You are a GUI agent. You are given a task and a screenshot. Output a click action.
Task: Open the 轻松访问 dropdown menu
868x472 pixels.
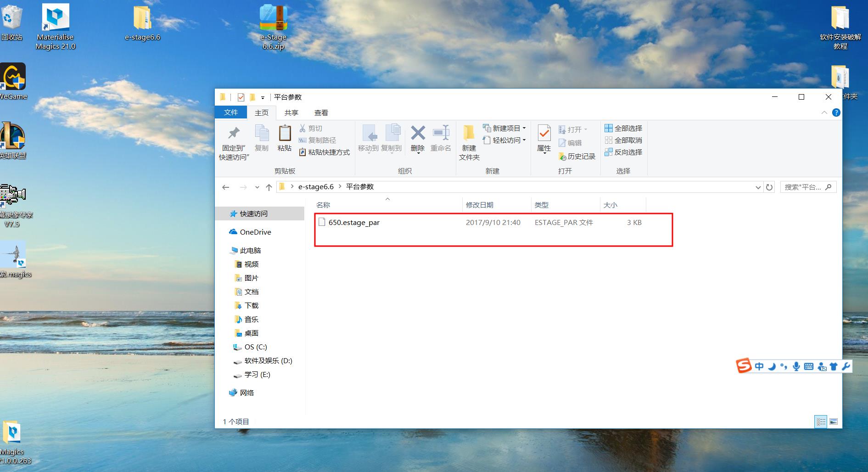505,140
